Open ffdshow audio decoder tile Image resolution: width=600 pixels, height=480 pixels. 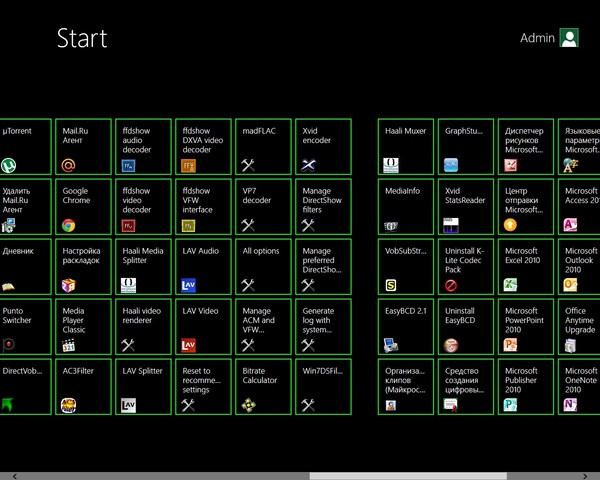point(143,147)
